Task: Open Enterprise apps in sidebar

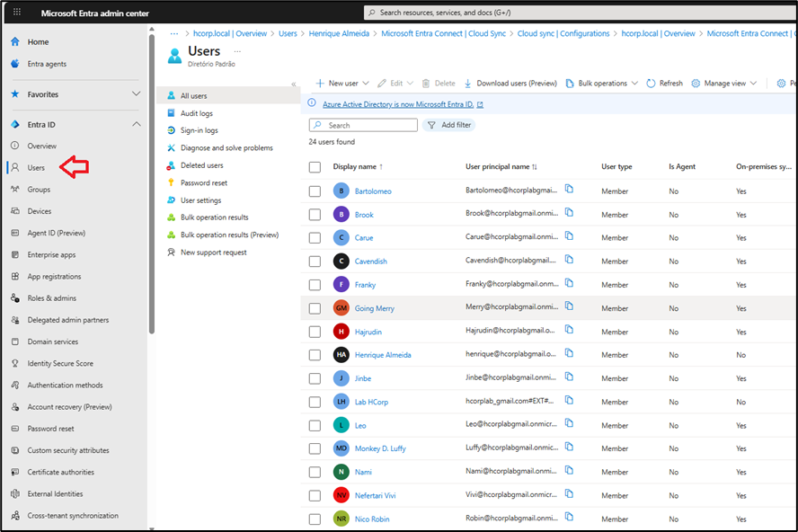Action: (51, 255)
